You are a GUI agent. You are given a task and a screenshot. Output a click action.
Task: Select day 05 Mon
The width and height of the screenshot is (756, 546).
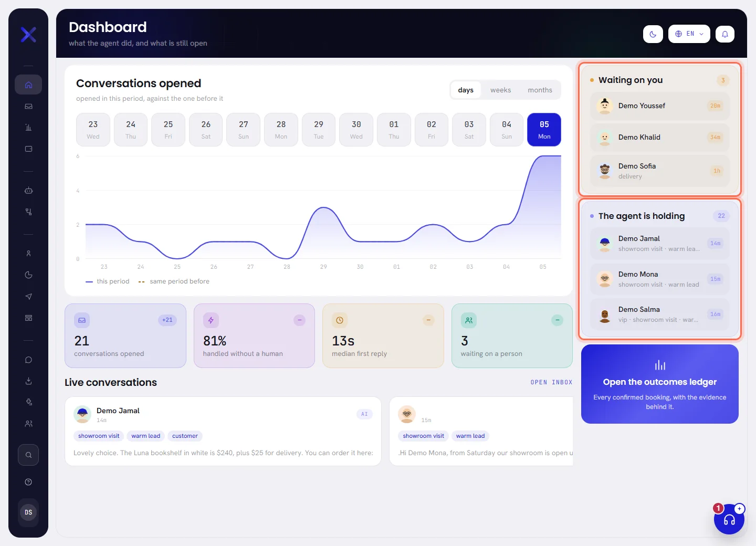coord(544,130)
